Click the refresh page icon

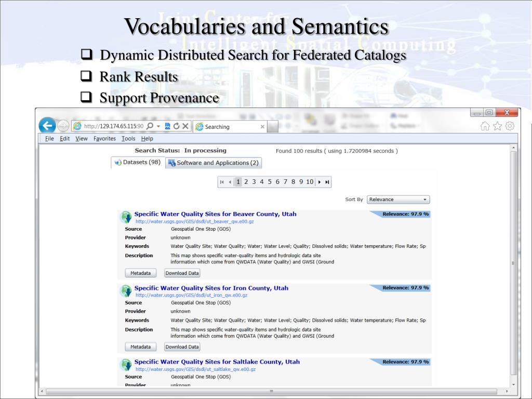pyautogui.click(x=176, y=126)
